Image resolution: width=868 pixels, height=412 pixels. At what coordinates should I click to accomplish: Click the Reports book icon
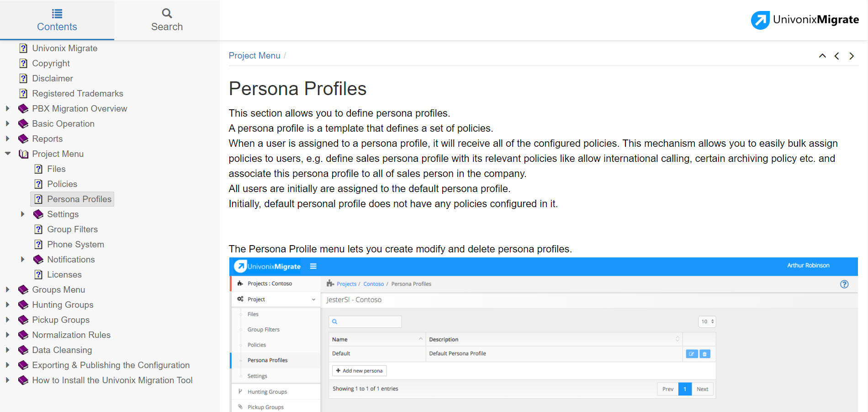coord(23,139)
